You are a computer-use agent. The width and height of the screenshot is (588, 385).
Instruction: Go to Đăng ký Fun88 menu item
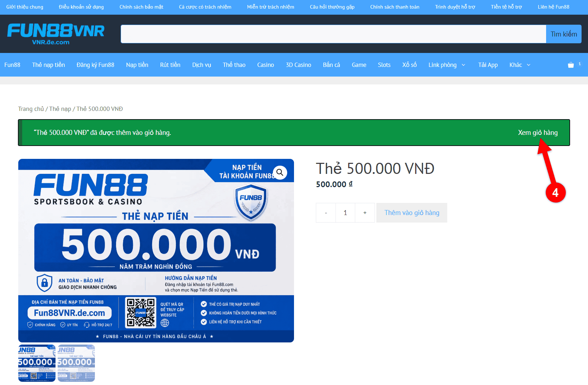click(x=95, y=65)
